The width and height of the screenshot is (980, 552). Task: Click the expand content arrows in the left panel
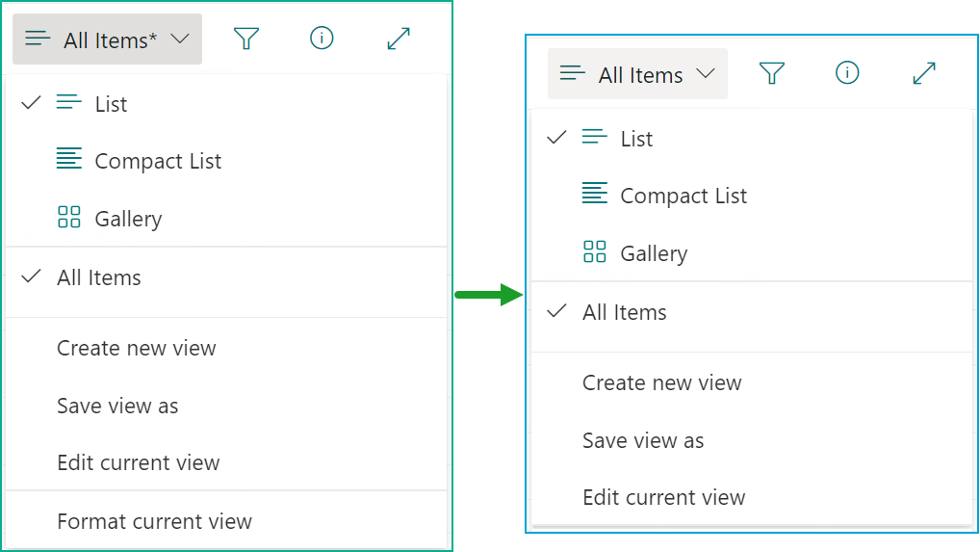[x=398, y=39]
